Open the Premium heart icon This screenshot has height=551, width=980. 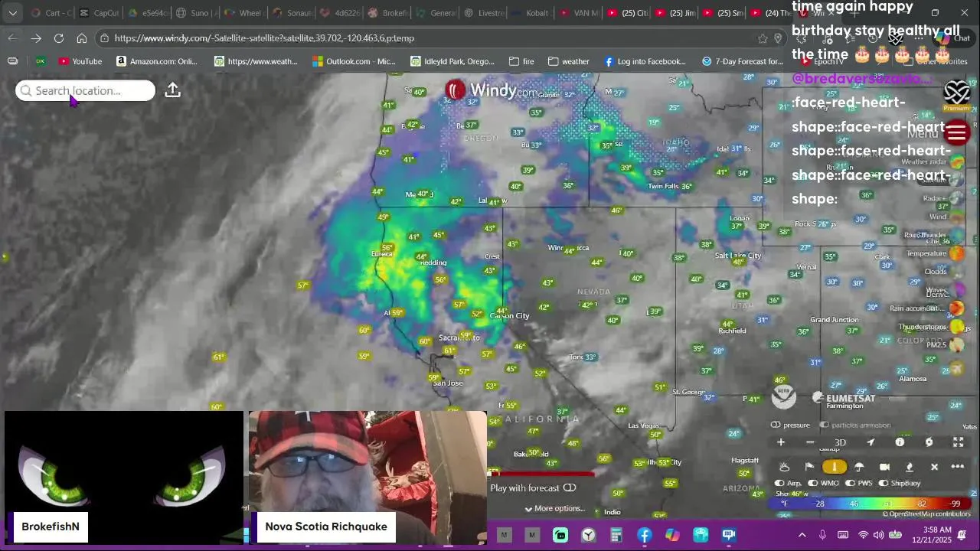(x=956, y=93)
